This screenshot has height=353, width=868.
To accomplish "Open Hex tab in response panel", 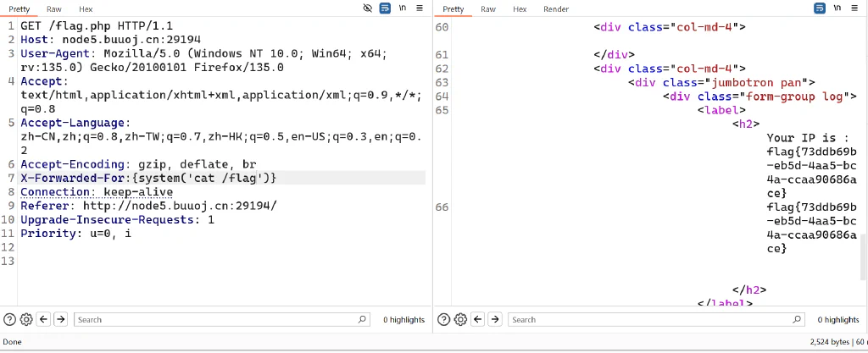I will coord(520,8).
